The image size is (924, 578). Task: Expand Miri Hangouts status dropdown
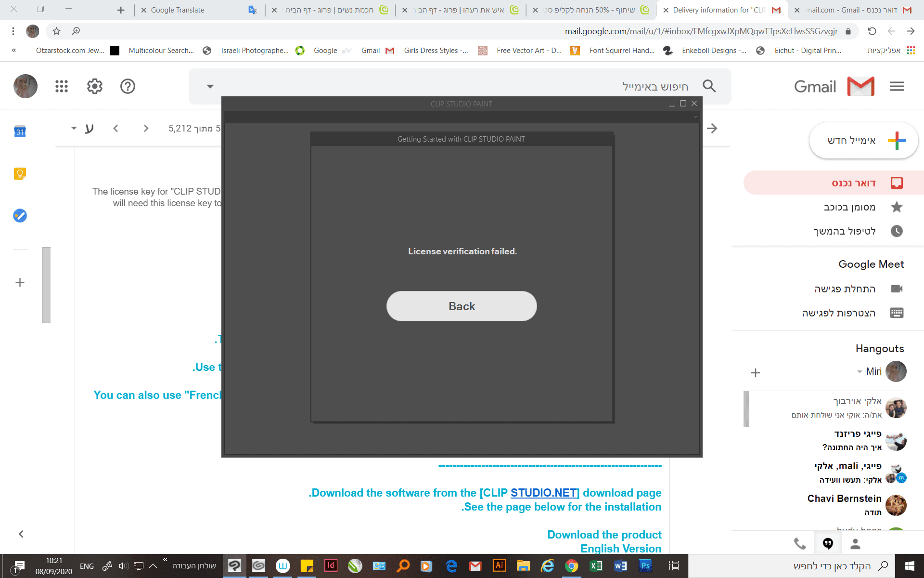(860, 371)
